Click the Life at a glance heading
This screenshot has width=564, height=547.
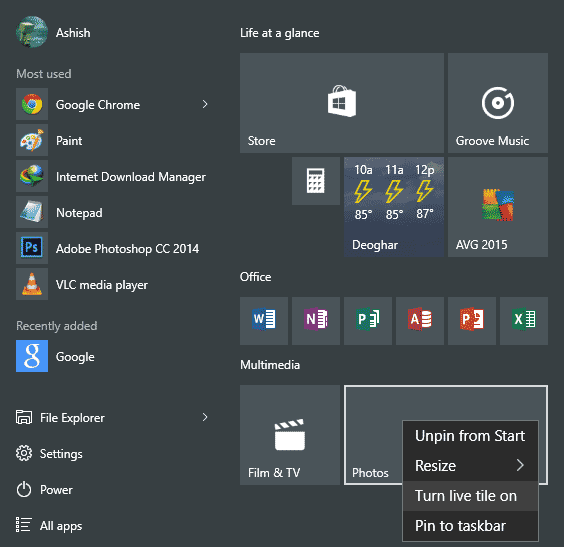click(279, 33)
